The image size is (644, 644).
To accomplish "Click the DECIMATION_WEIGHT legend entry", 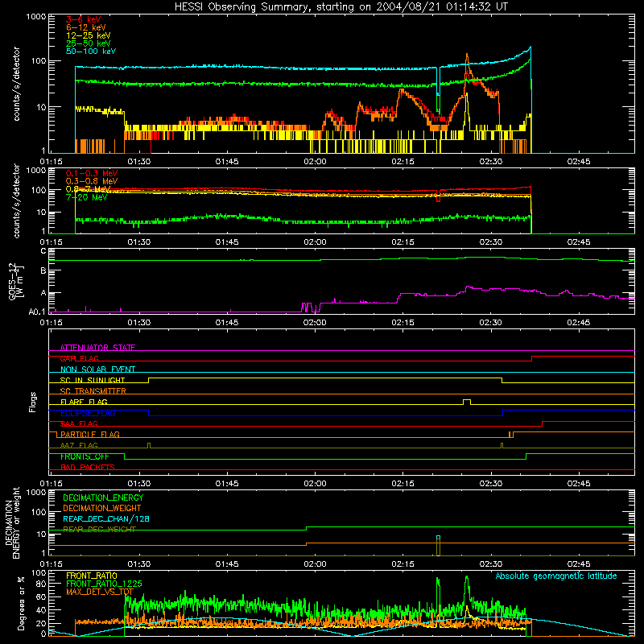I will click(102, 509).
